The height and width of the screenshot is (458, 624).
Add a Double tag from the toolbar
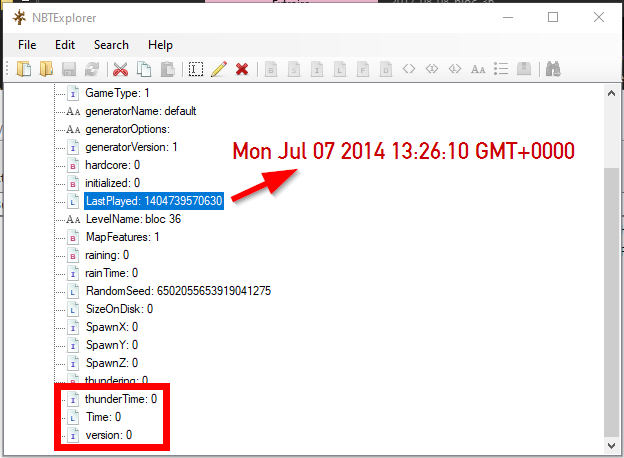386,69
